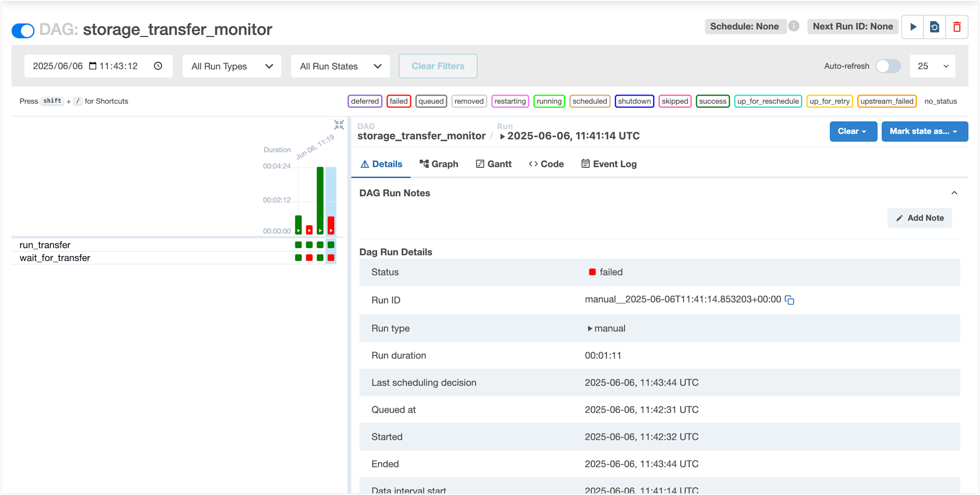This screenshot has height=495, width=980.
Task: Click the scheduled status legend badge
Action: tap(590, 101)
